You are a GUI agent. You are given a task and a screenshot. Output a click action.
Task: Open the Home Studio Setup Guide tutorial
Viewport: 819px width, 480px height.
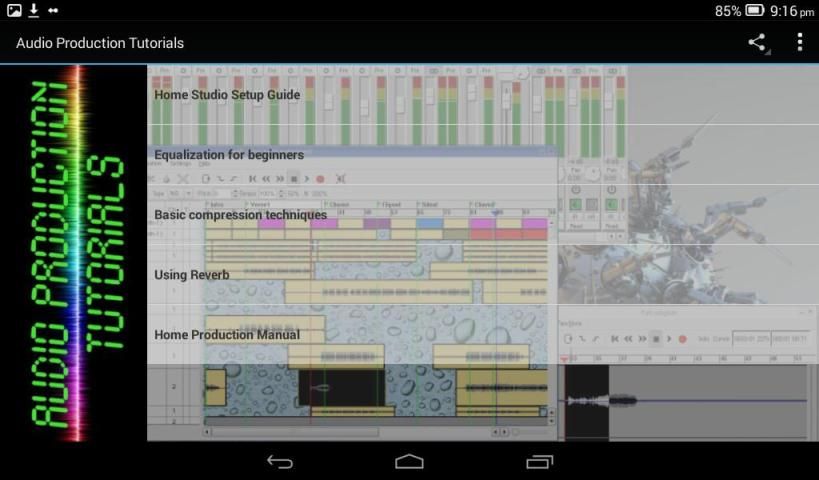[x=227, y=95]
